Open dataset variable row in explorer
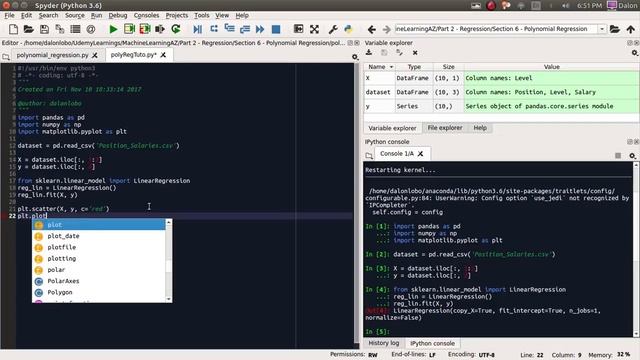The width and height of the screenshot is (640, 360). pos(501,92)
